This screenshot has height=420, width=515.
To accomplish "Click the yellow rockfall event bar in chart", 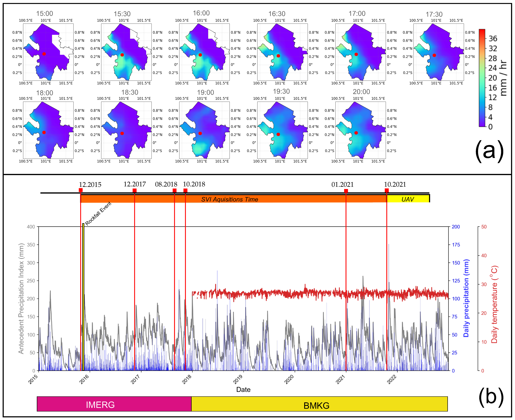I will coord(83,297).
